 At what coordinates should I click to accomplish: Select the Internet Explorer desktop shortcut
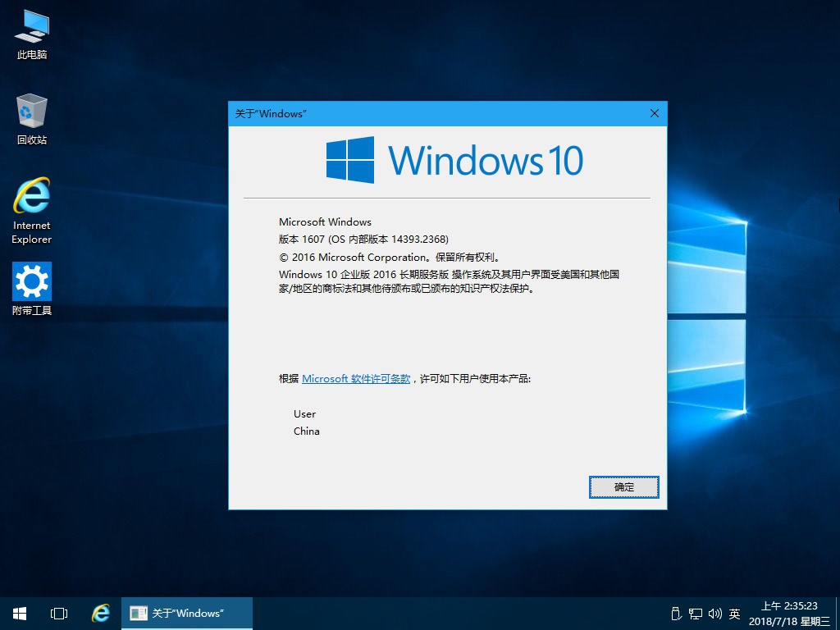pyautogui.click(x=32, y=211)
